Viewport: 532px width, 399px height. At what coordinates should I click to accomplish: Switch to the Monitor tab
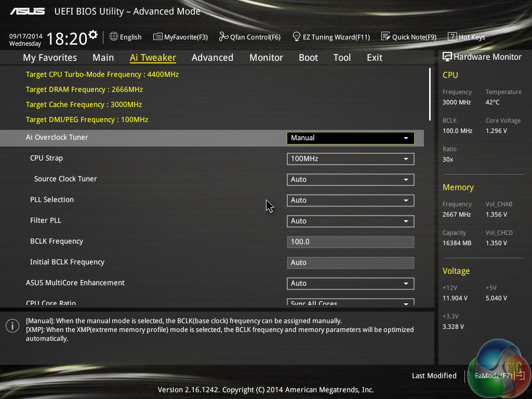coord(266,58)
